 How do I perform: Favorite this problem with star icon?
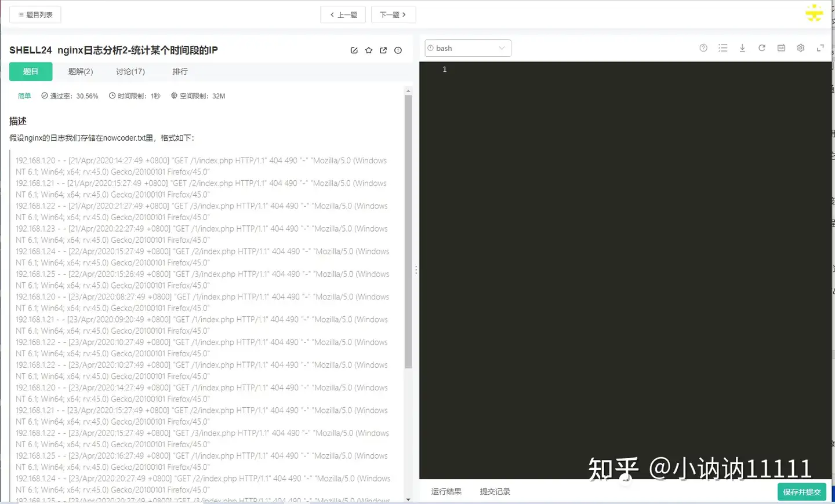coord(369,50)
